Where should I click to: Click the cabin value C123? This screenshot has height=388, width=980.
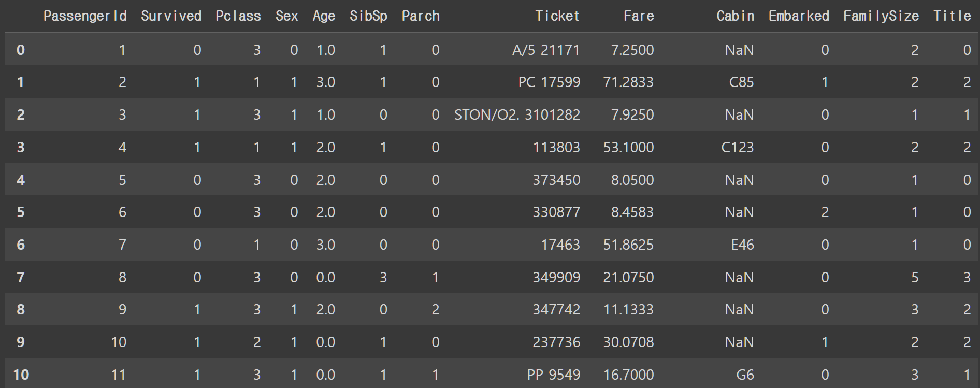(738, 147)
